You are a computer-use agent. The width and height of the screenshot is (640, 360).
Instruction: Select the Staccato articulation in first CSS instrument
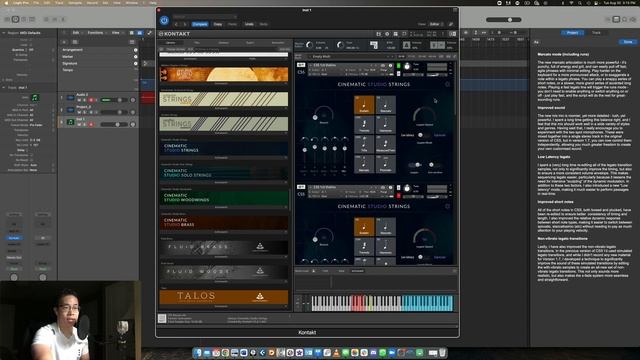[x=386, y=105]
